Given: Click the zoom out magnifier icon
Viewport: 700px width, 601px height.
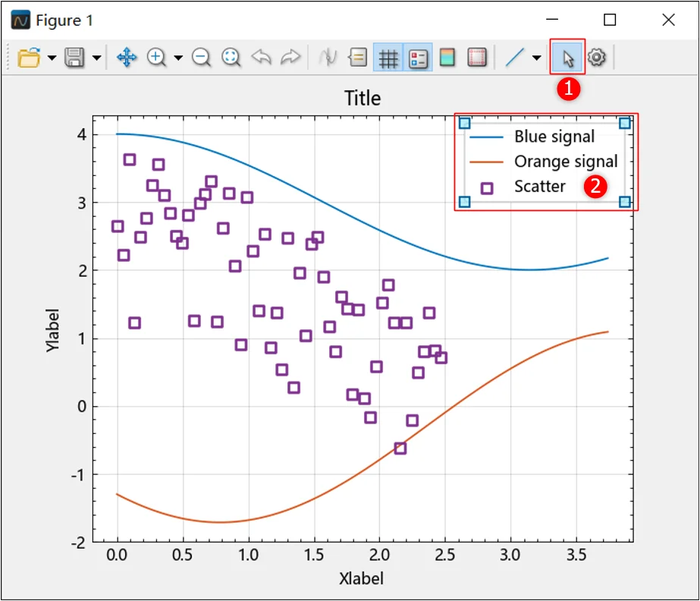Looking at the screenshot, I should point(201,58).
